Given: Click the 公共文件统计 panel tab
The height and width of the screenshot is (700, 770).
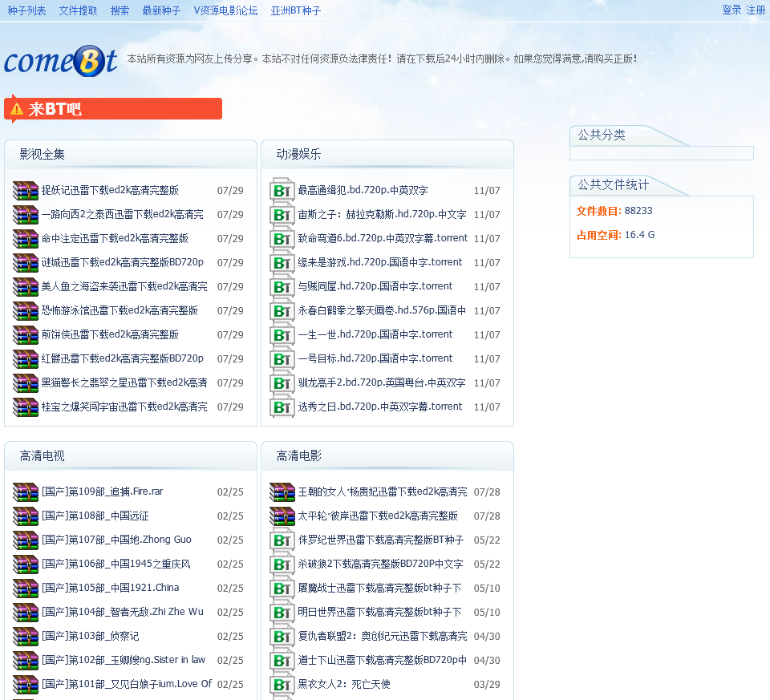Looking at the screenshot, I should [614, 184].
